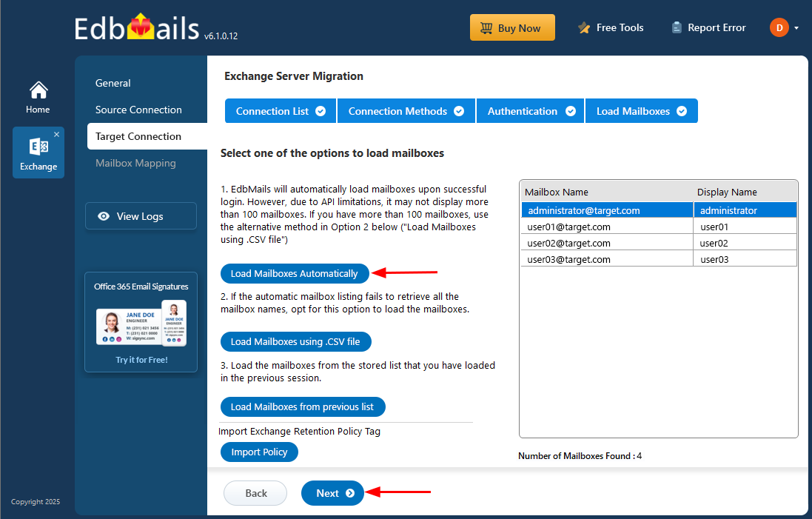Screen dimensions: 812x519
Task: Click the Buy Now cart button
Action: pos(511,28)
